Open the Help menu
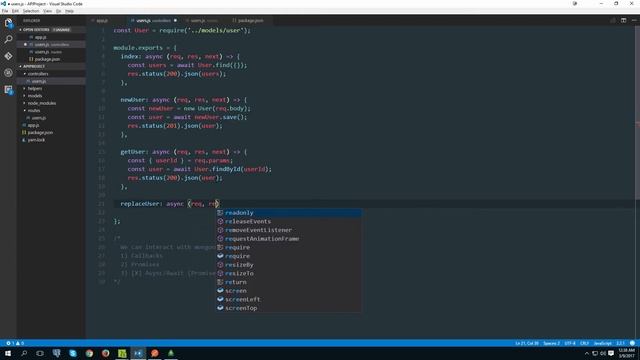640x360 pixels. (69, 11)
